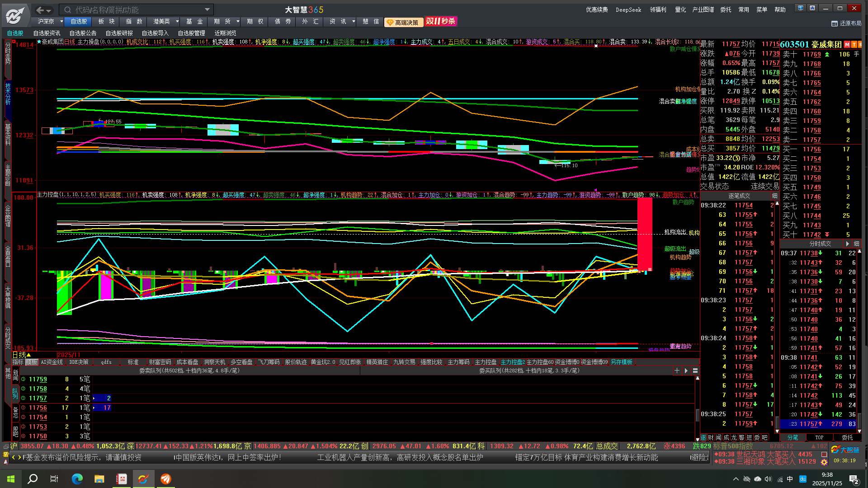Click the red M badge beside 豪威集团

pos(848,44)
